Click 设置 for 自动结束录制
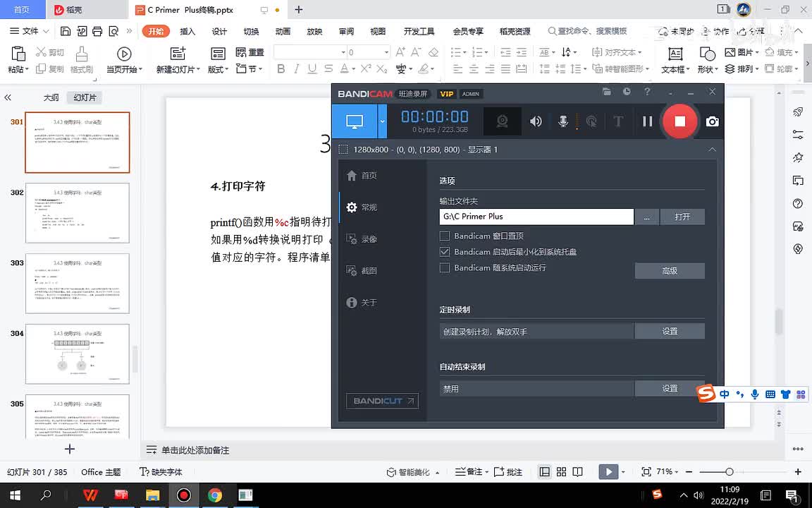This screenshot has width=812, height=508. click(670, 388)
